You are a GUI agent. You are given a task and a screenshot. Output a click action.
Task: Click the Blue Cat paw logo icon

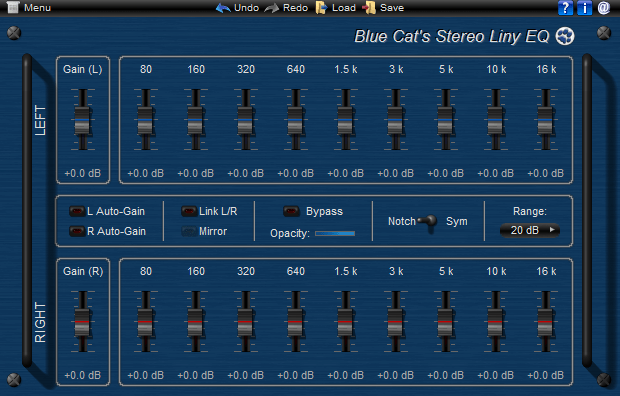[x=565, y=36]
